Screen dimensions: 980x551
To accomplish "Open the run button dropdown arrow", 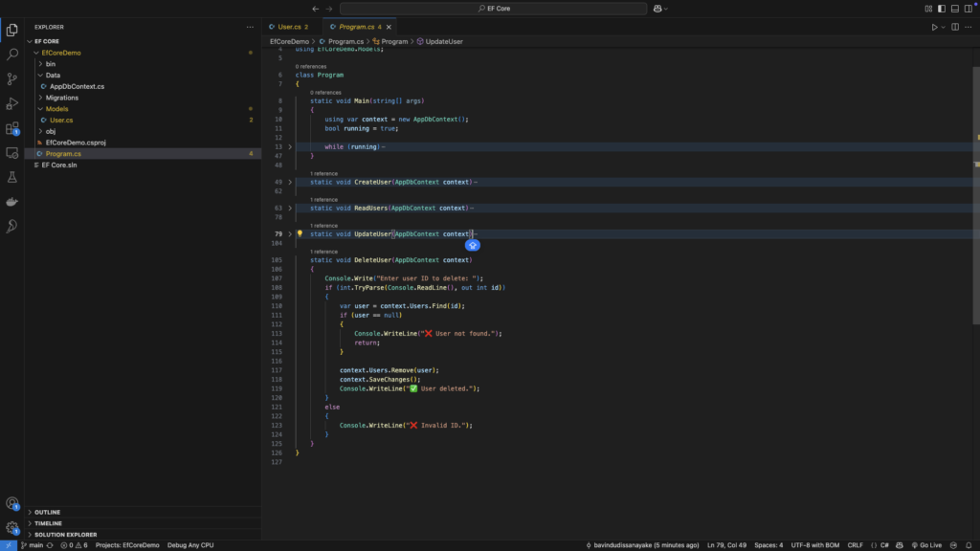I will pyautogui.click(x=943, y=27).
